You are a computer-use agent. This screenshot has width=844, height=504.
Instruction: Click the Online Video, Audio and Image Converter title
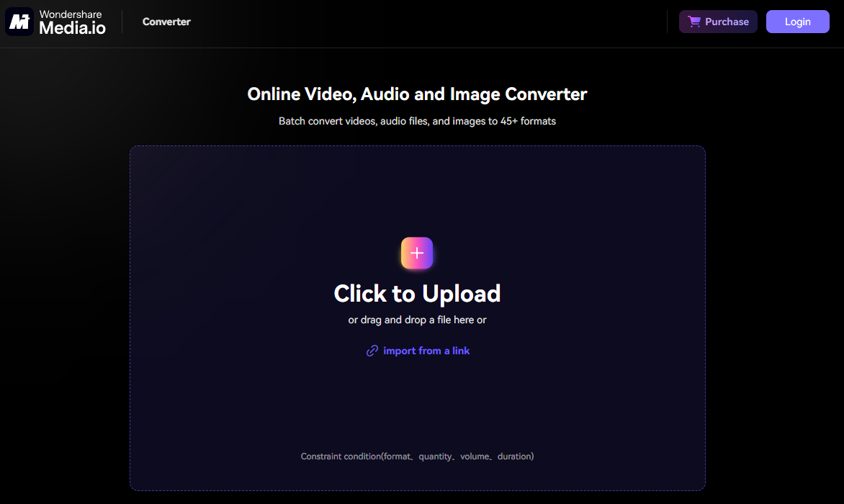click(417, 94)
